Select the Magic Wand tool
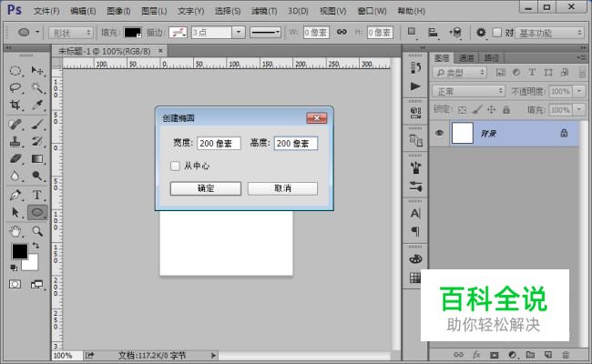This screenshot has width=592, height=364. (x=38, y=87)
